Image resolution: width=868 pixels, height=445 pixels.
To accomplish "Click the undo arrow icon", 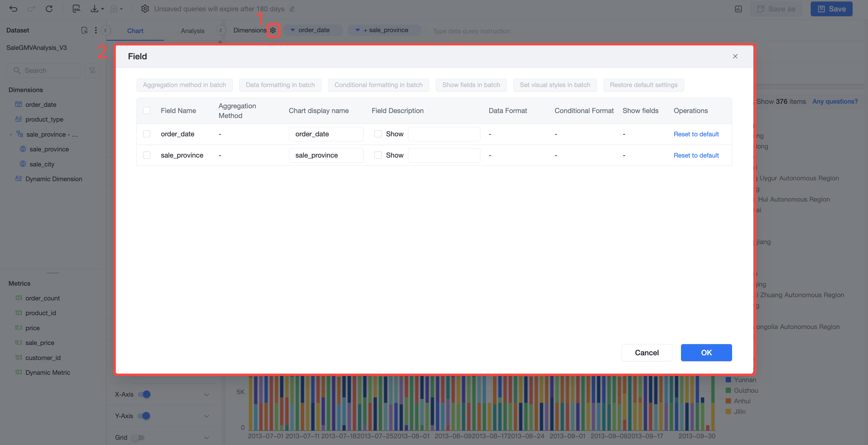I will 13,9.
